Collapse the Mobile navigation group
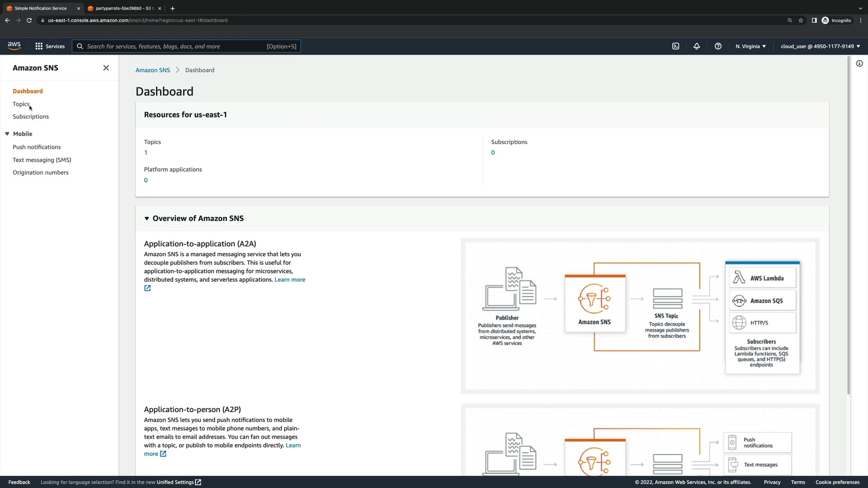 tap(7, 134)
